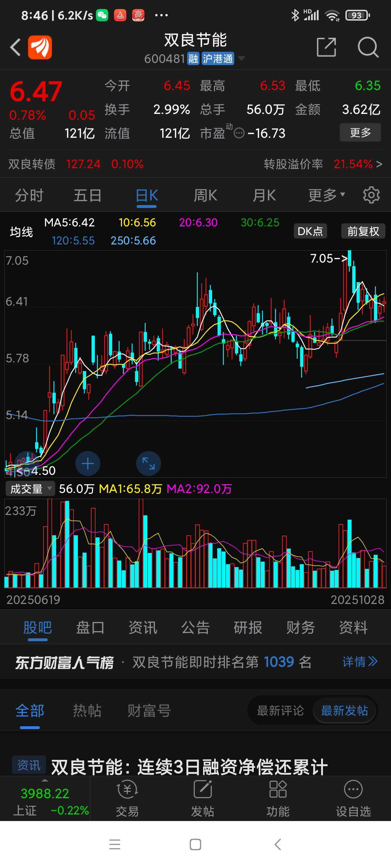Select the 股吧 tab
This screenshot has width=391, height=868.
pyautogui.click(x=38, y=627)
